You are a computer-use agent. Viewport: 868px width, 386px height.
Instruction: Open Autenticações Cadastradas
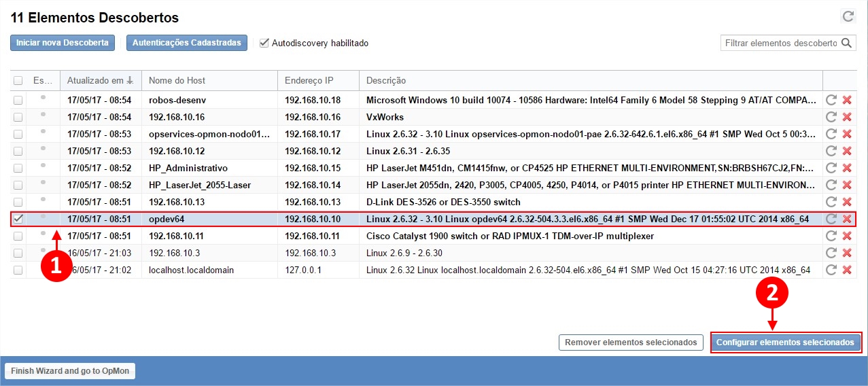click(x=186, y=43)
